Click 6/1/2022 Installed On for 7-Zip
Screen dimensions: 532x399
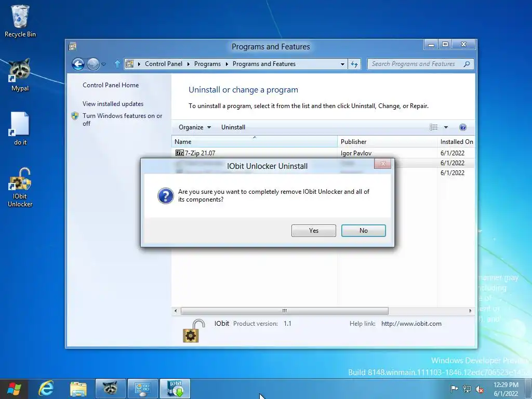tap(453, 153)
